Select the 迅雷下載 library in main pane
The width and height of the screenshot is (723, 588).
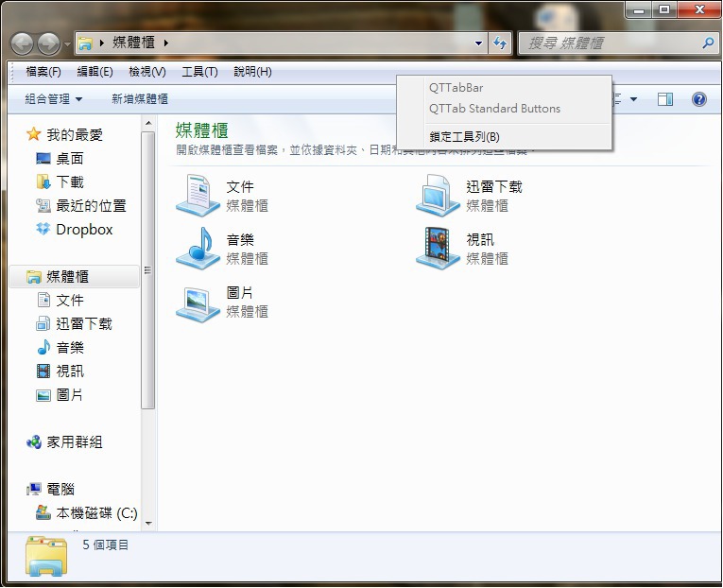click(469, 196)
